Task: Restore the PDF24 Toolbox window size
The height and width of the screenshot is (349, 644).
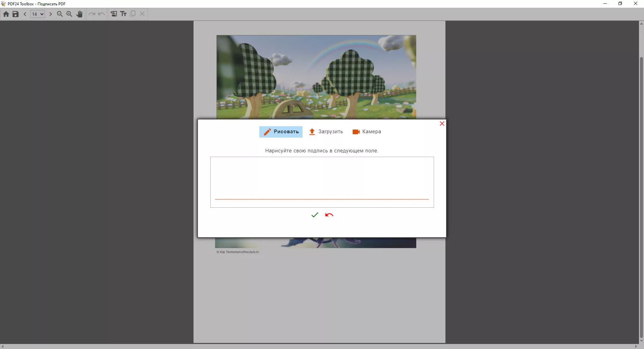Action: [x=620, y=4]
